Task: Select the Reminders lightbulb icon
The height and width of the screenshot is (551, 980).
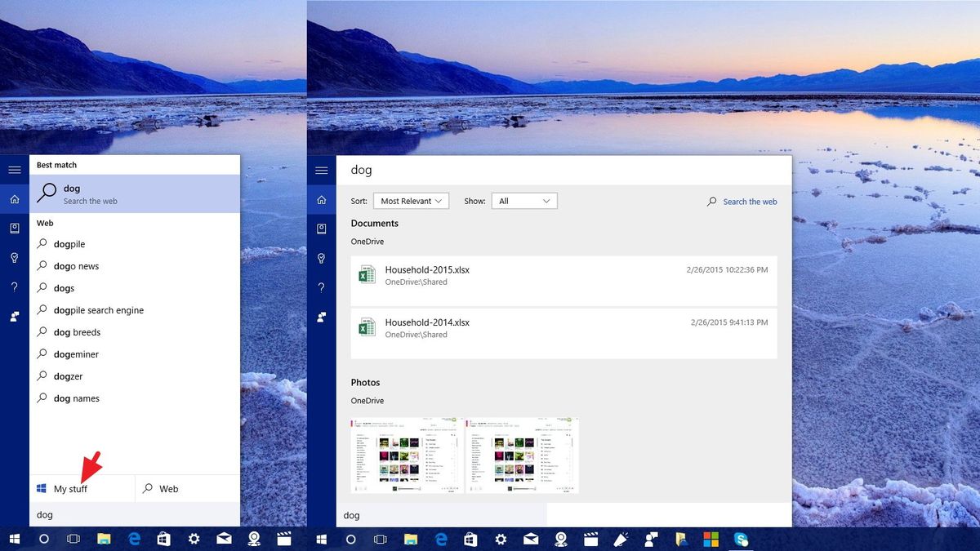Action: click(14, 258)
